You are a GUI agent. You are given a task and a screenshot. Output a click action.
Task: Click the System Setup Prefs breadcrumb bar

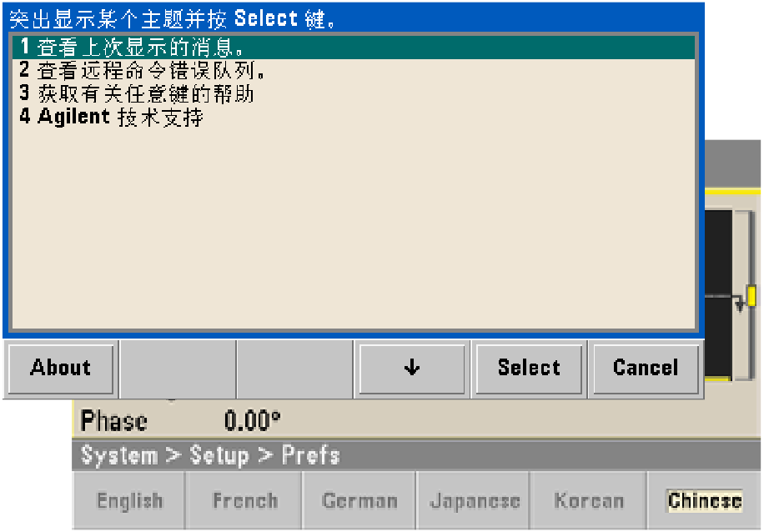(x=209, y=456)
